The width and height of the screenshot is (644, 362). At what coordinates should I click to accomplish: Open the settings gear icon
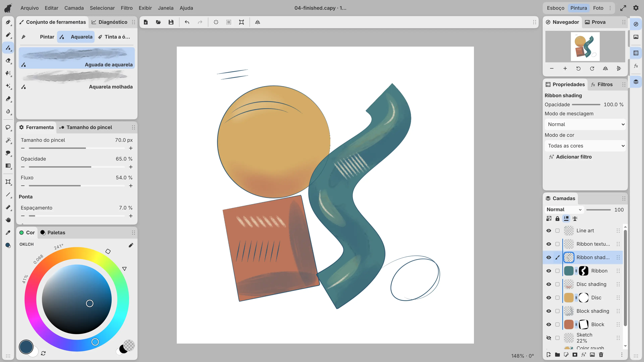pos(636,8)
